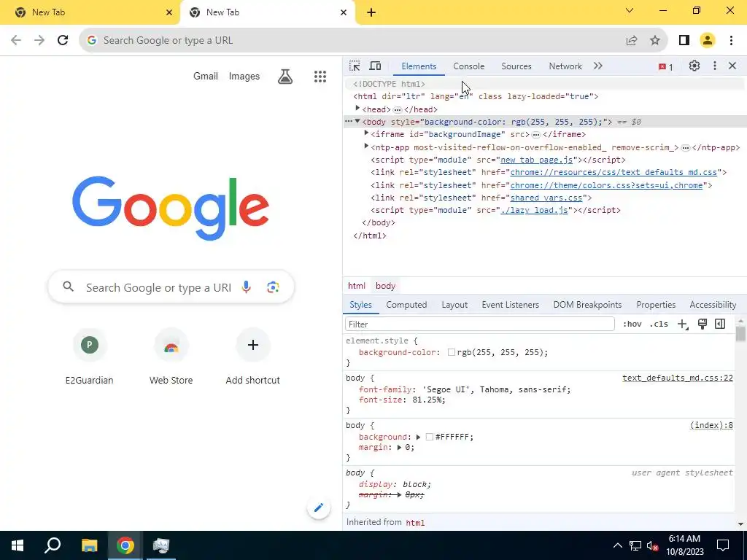This screenshot has height=560, width=747.
Task: Close the first New Tab
Action: pos(169,13)
